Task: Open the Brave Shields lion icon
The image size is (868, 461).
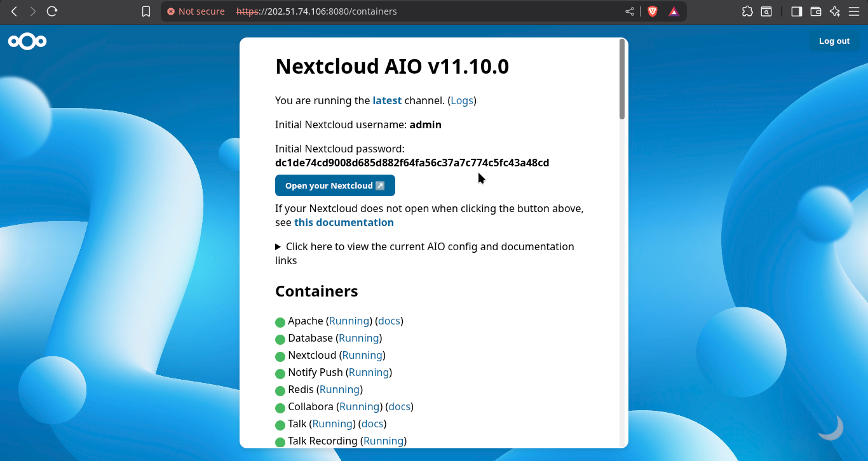Action: (x=652, y=11)
